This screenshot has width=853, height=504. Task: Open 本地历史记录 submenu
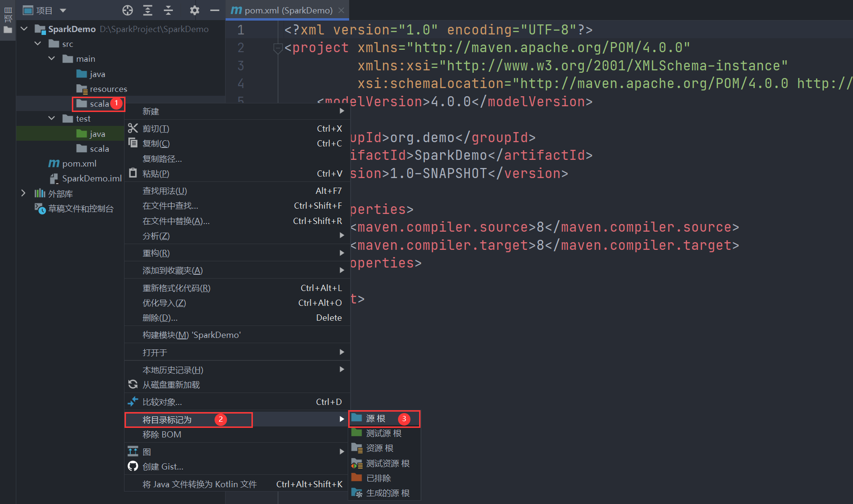click(237, 370)
